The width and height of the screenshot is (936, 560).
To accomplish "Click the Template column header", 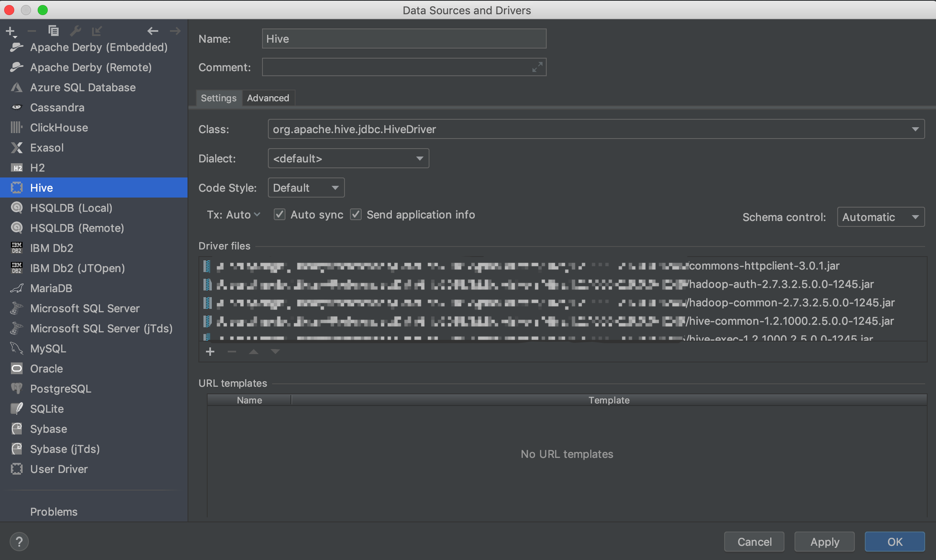I will tap(609, 400).
